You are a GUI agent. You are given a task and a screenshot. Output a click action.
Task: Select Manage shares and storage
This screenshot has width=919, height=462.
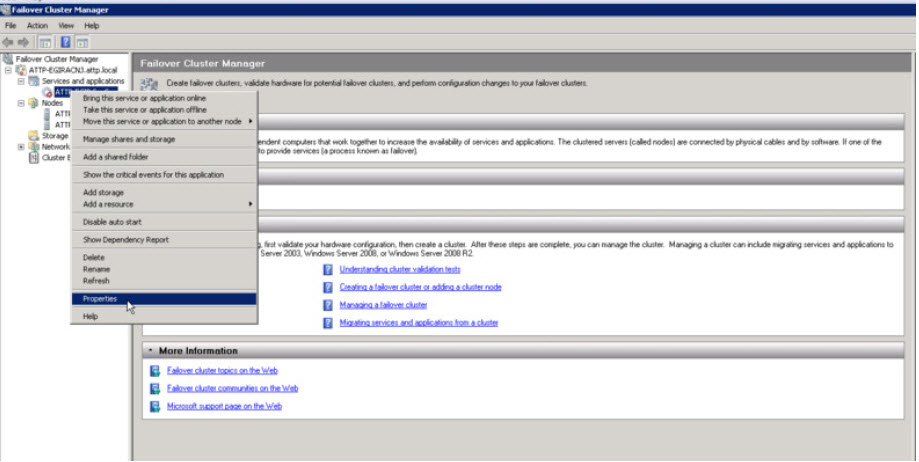164,139
